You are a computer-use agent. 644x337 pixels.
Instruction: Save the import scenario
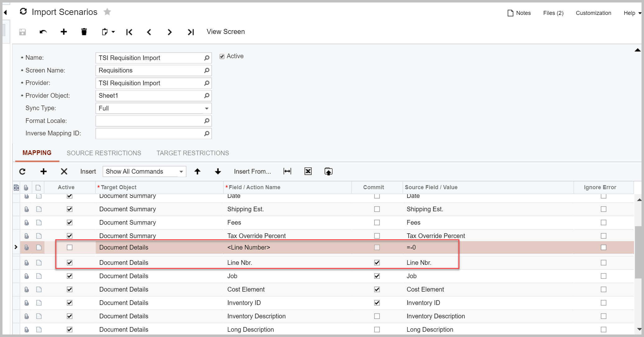click(22, 32)
